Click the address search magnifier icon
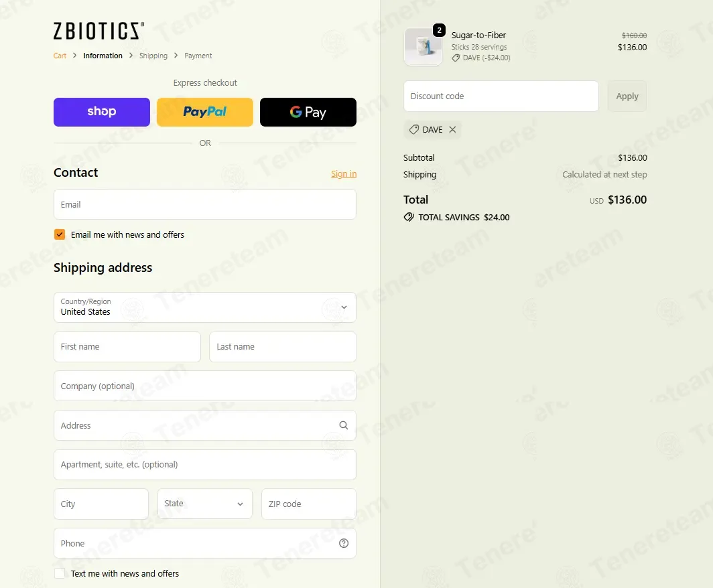Image resolution: width=713 pixels, height=588 pixels. coord(344,425)
